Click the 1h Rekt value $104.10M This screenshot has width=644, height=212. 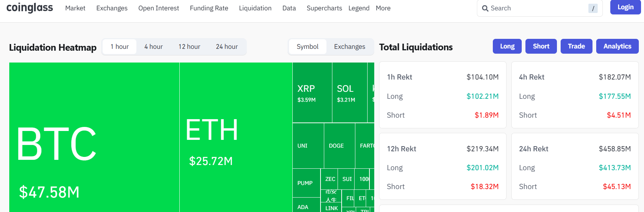[482, 77]
